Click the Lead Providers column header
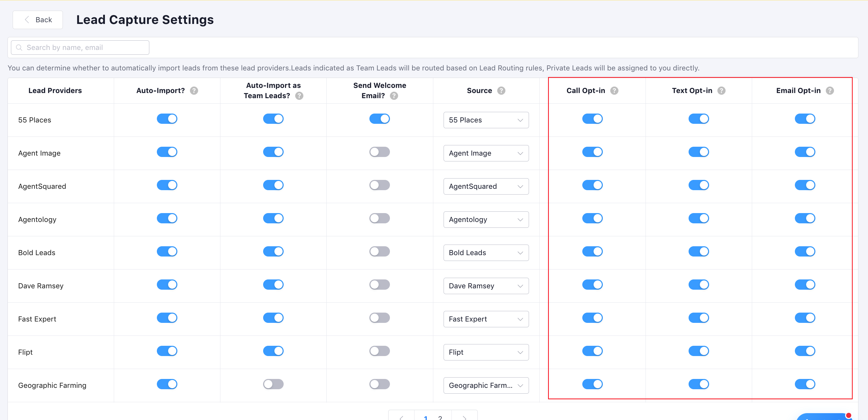Viewport: 868px width, 420px height. [55, 91]
